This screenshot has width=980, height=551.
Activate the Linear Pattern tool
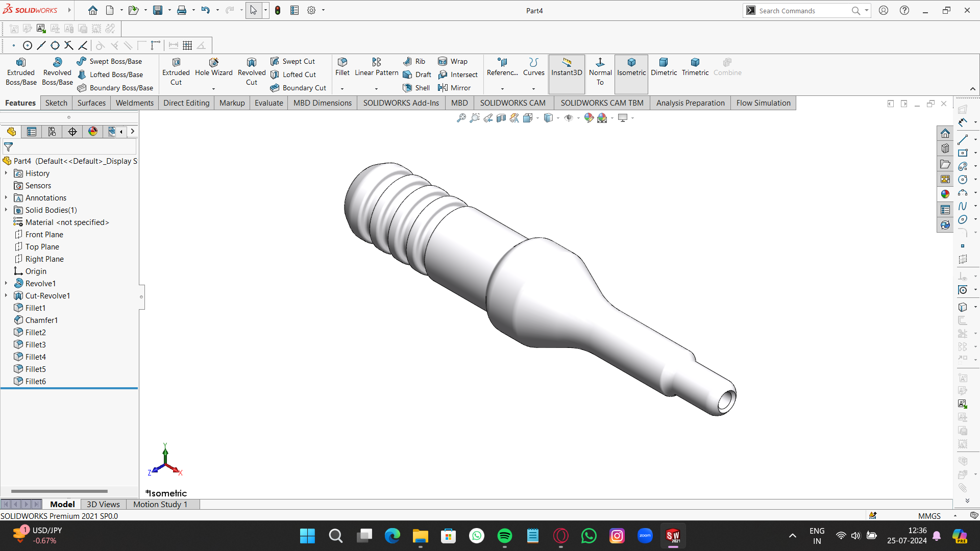(376, 67)
